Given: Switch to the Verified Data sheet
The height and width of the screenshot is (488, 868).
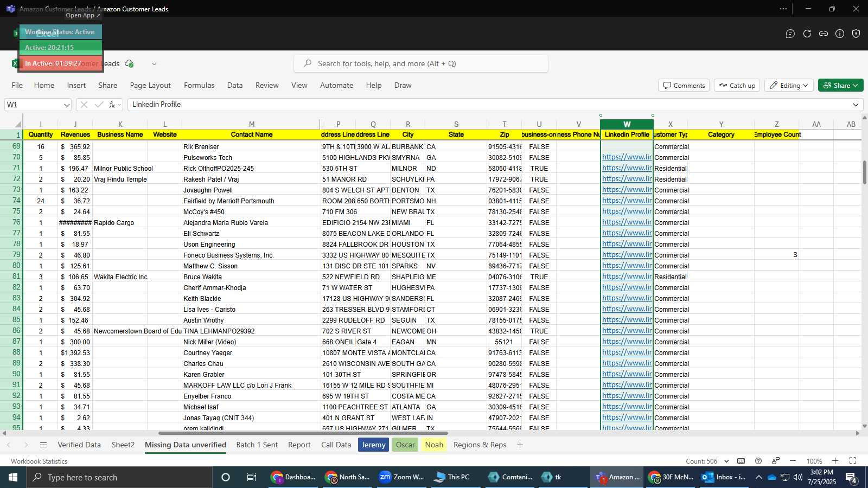Looking at the screenshot, I should click(79, 445).
